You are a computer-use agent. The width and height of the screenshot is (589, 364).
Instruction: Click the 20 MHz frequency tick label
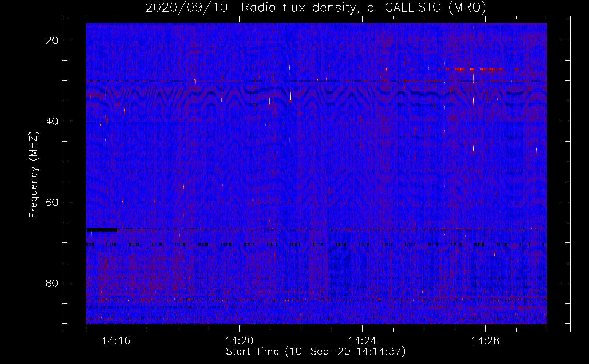tap(52, 40)
